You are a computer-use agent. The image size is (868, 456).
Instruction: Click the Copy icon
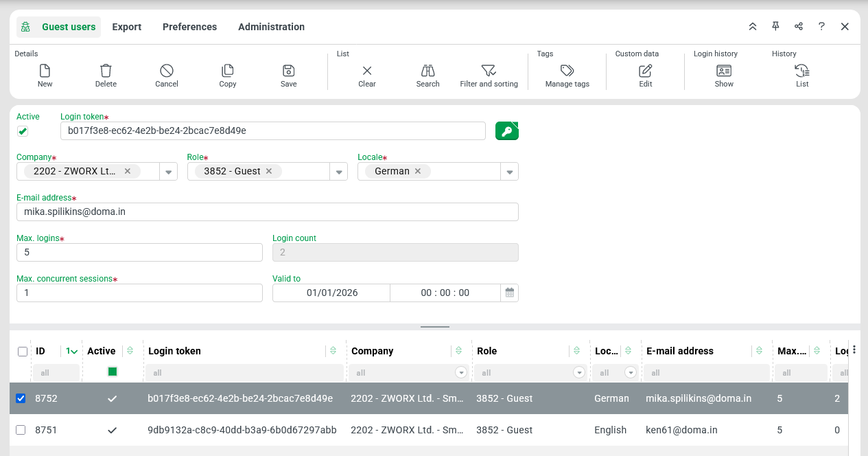[x=228, y=71]
